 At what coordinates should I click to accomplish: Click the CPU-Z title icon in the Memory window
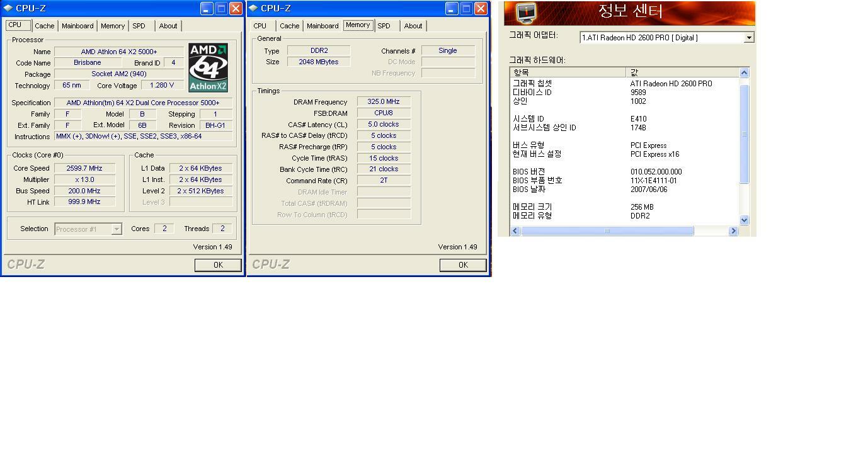(x=253, y=8)
